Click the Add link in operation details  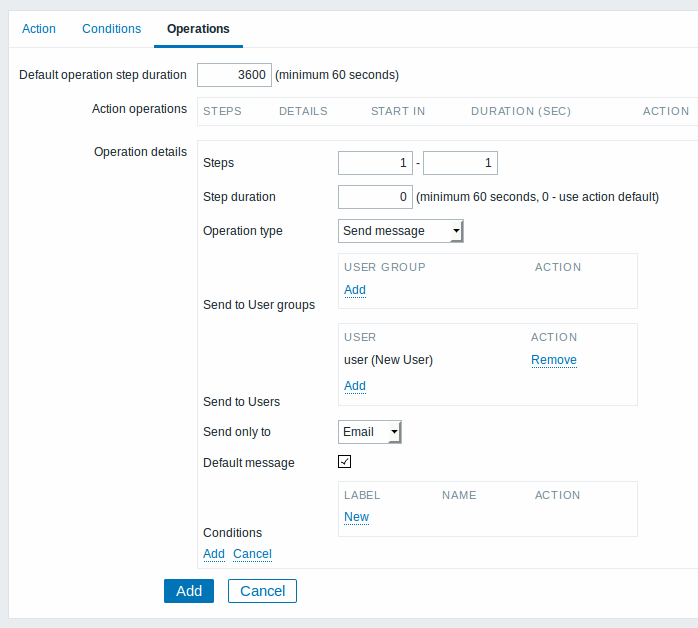tap(214, 554)
